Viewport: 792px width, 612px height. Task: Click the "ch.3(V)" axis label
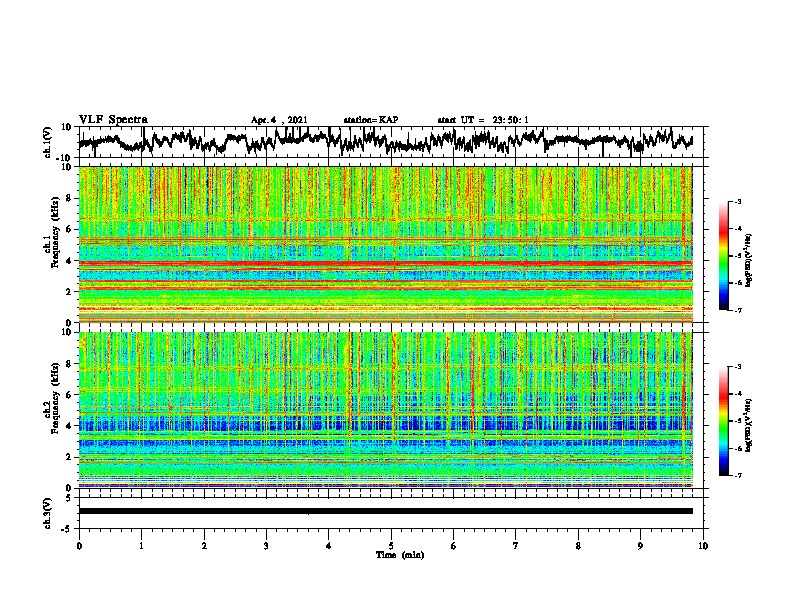coord(48,513)
